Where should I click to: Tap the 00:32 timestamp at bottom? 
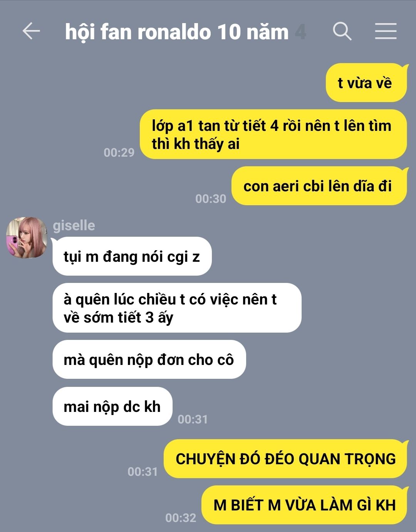click(181, 518)
